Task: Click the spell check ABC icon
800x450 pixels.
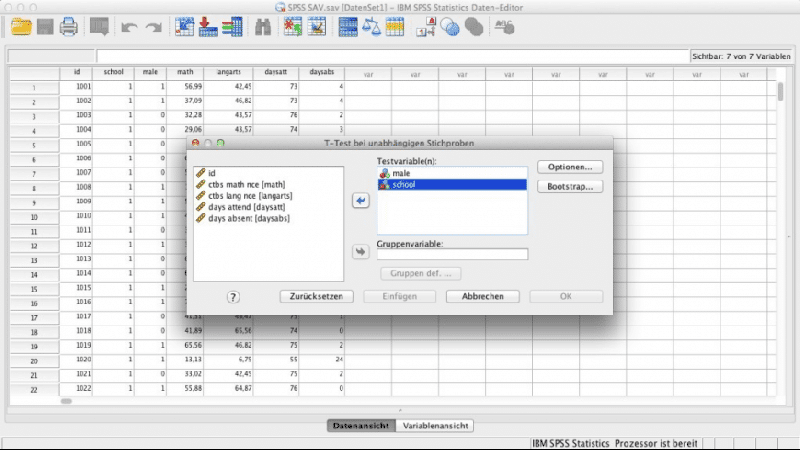Action: point(503,27)
